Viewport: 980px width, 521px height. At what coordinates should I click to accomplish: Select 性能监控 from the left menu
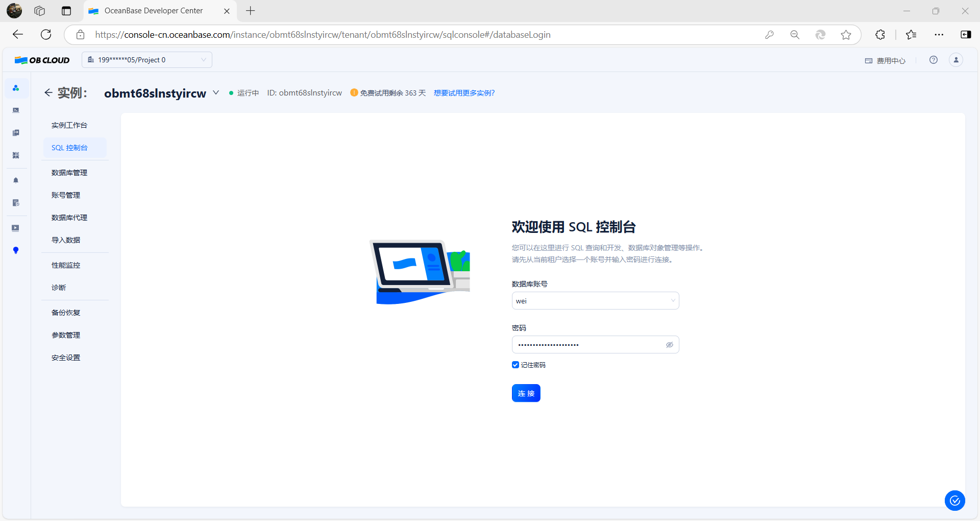point(65,265)
